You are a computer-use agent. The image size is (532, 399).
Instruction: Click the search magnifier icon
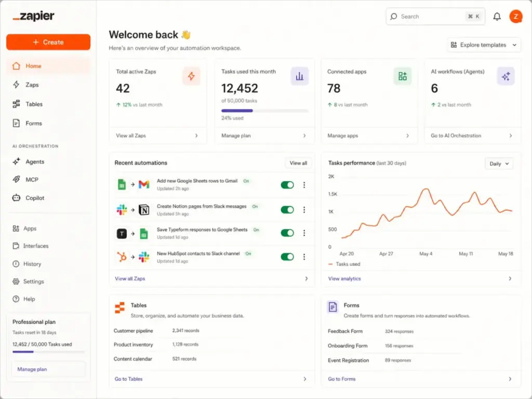tap(394, 16)
